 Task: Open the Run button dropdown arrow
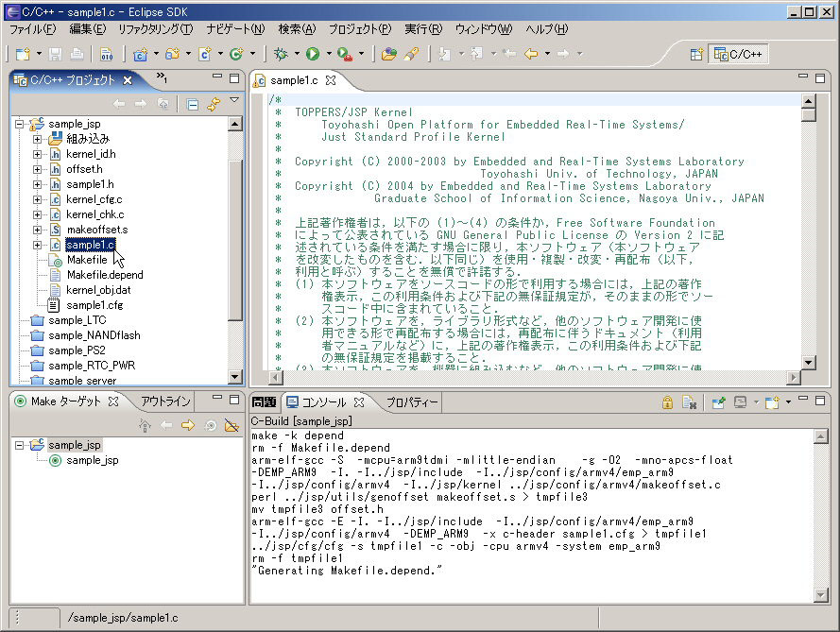(x=329, y=54)
